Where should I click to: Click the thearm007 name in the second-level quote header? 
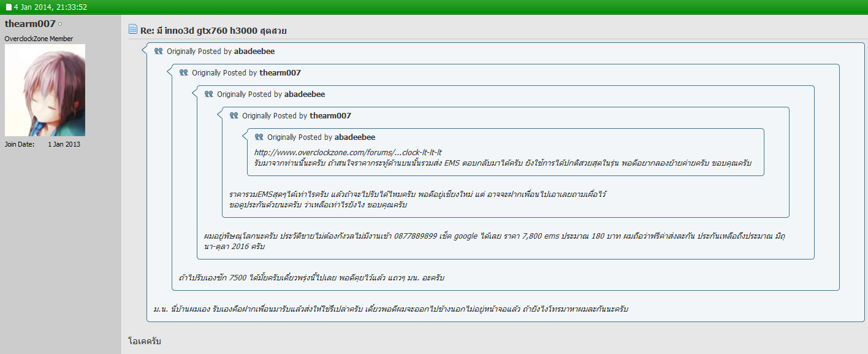pyautogui.click(x=280, y=72)
